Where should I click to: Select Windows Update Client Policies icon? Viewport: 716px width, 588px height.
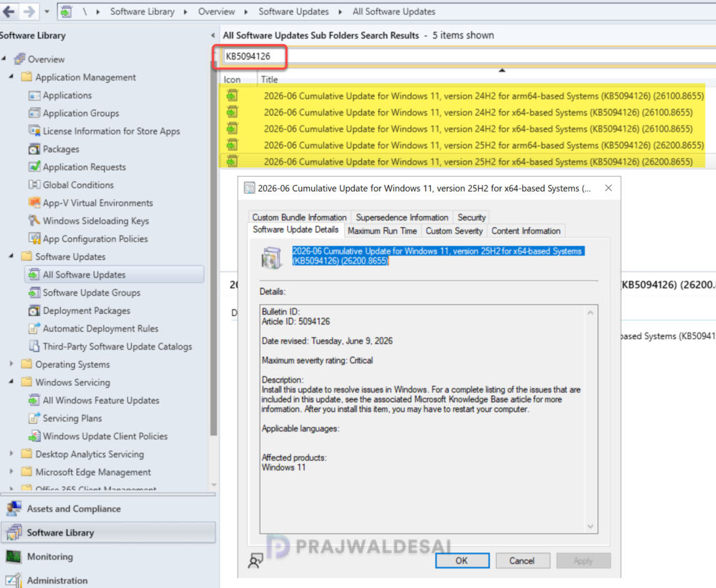(34, 436)
